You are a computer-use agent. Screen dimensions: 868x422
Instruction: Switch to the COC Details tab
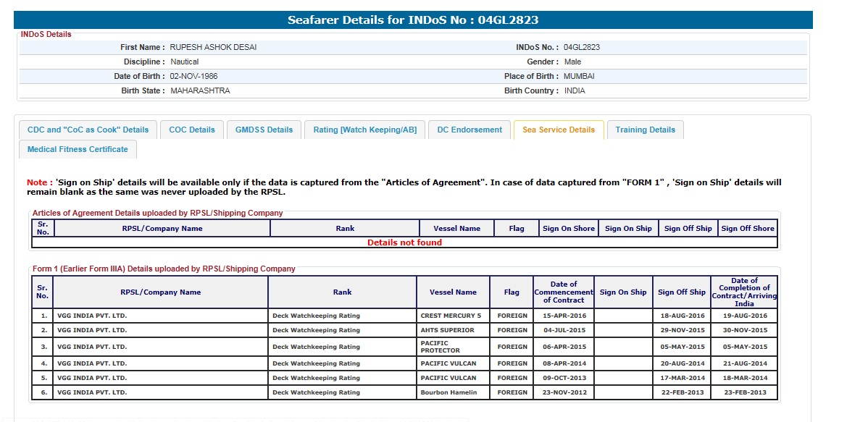tap(192, 130)
